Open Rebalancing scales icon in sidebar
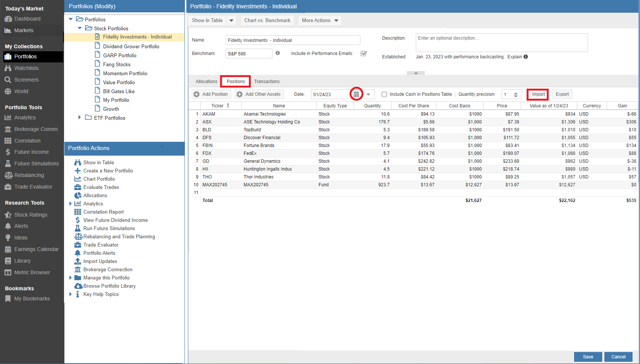 pyautogui.click(x=8, y=175)
